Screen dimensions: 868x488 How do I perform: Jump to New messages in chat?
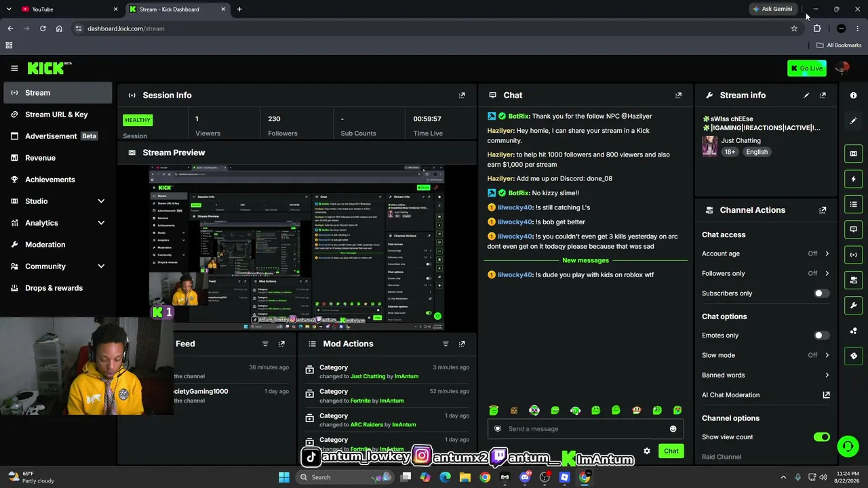pyautogui.click(x=585, y=260)
